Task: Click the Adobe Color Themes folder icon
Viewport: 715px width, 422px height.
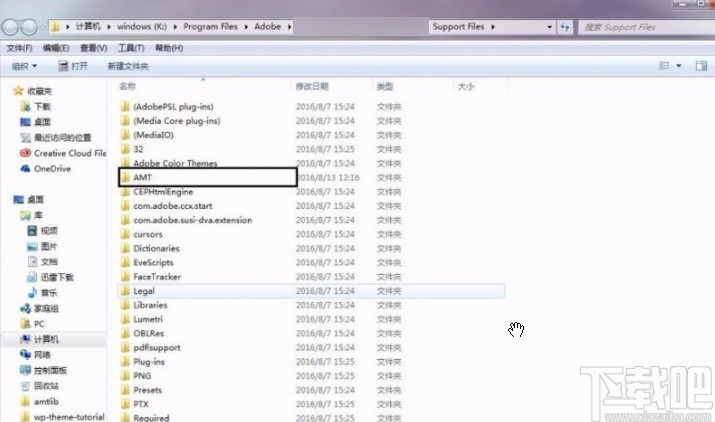Action: 125,163
